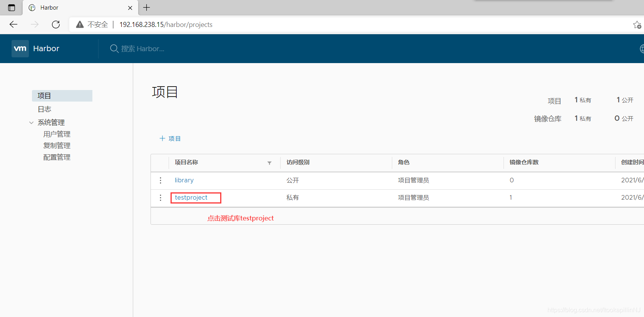Sort by 镜像仓库数 column header
The width and height of the screenshot is (644, 317).
[x=524, y=162]
